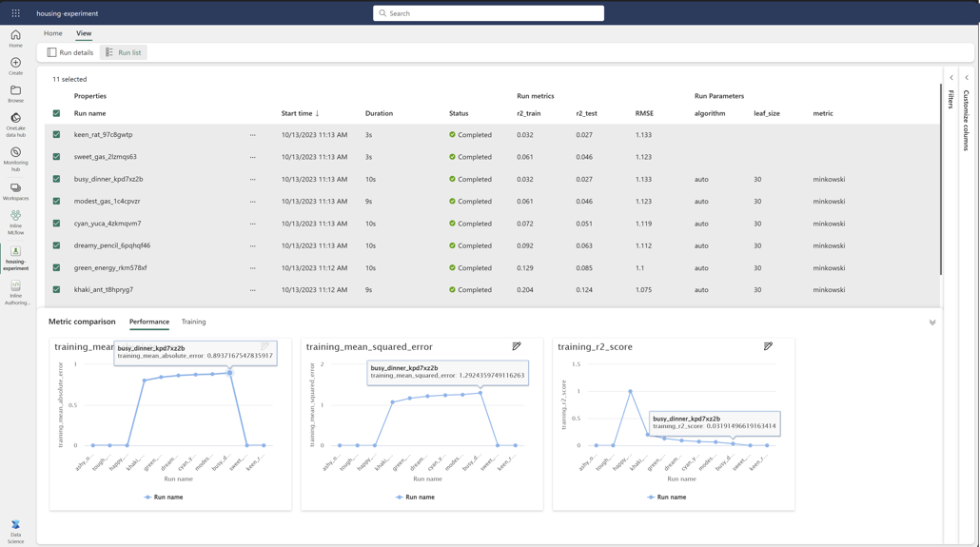This screenshot has width=980, height=547.
Task: Uncheck the cyan_yuca_4zkmqvm7 run
Action: pos(56,224)
